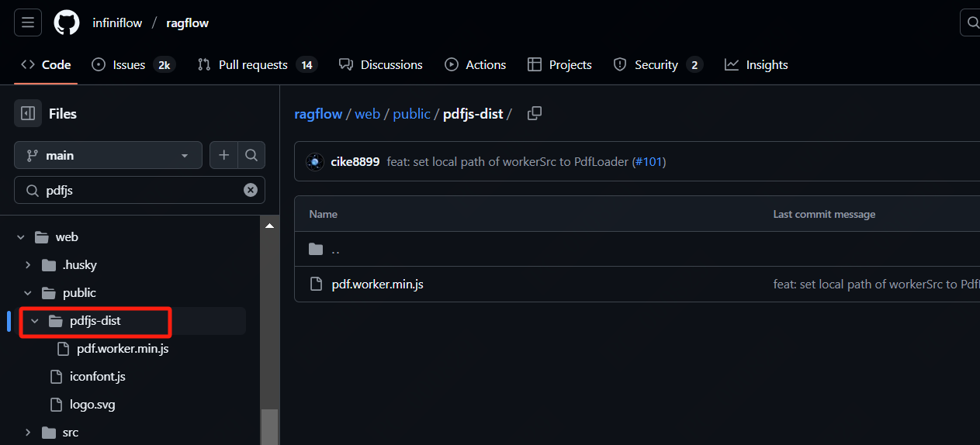The image size is (980, 445).
Task: Open the Discussions tab
Action: pos(381,65)
